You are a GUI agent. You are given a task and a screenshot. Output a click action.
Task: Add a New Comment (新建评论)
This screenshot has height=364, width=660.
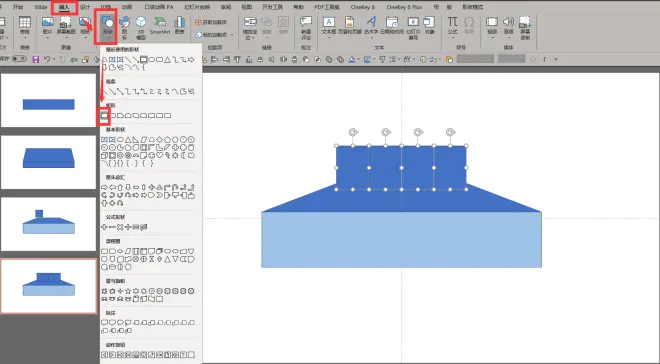tap(306, 28)
